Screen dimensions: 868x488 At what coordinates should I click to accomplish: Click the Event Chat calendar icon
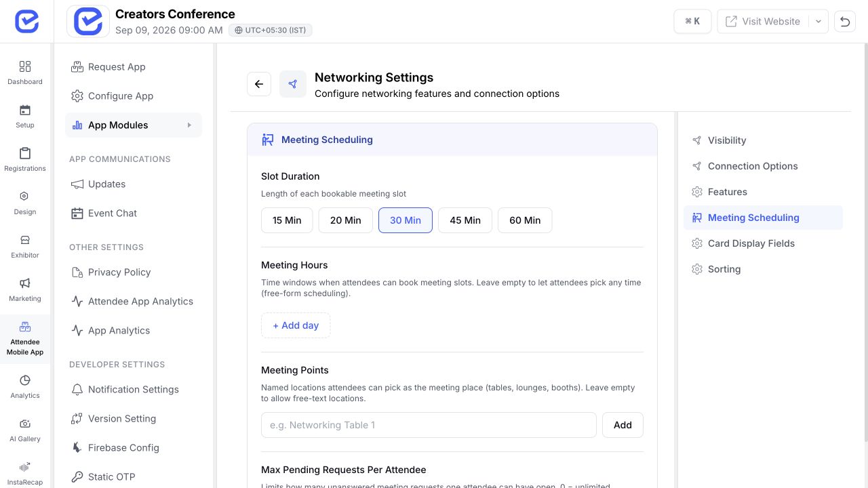tap(77, 213)
